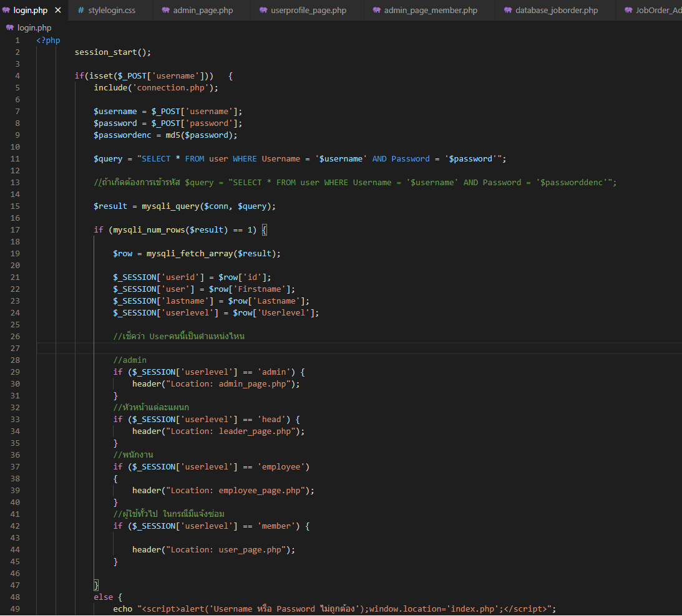Click the PHP icon on admin_page.php tab
The image size is (682, 616).
pos(166,10)
